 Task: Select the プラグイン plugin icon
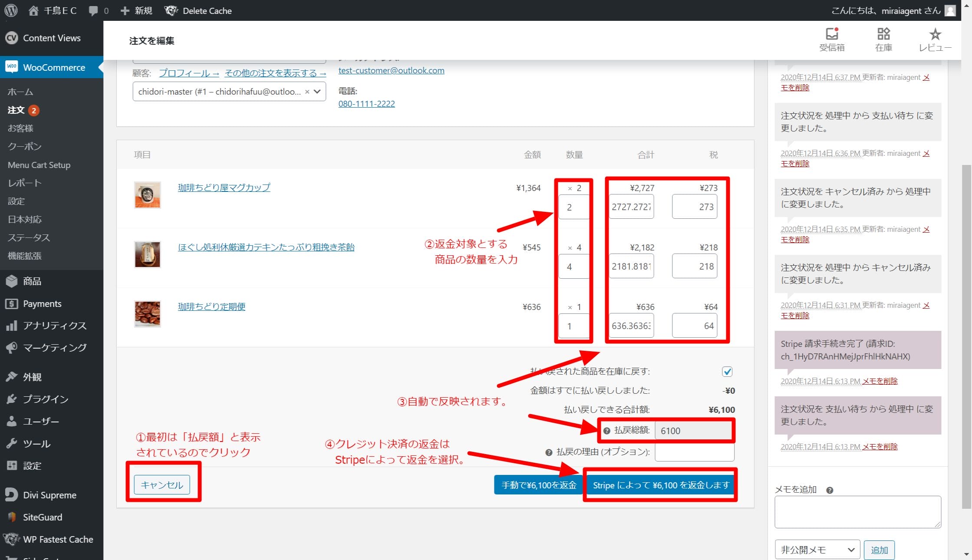[x=12, y=399]
